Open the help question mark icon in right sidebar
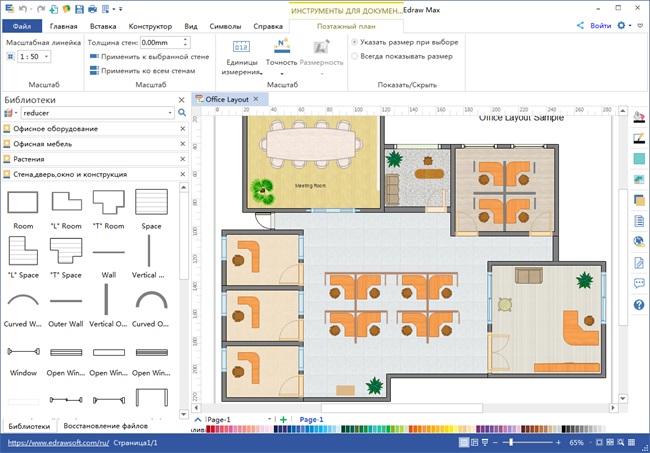 click(639, 305)
